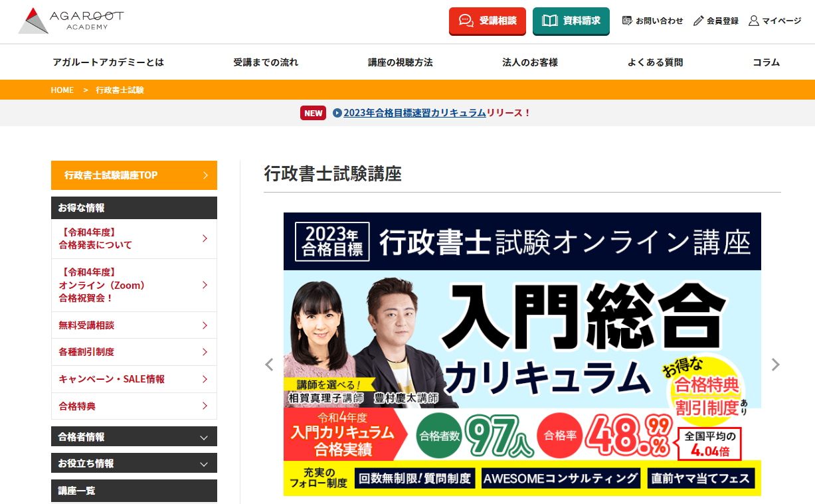Go to previous banner slide arrow
Viewport: 815px width, 504px height.
tap(269, 365)
